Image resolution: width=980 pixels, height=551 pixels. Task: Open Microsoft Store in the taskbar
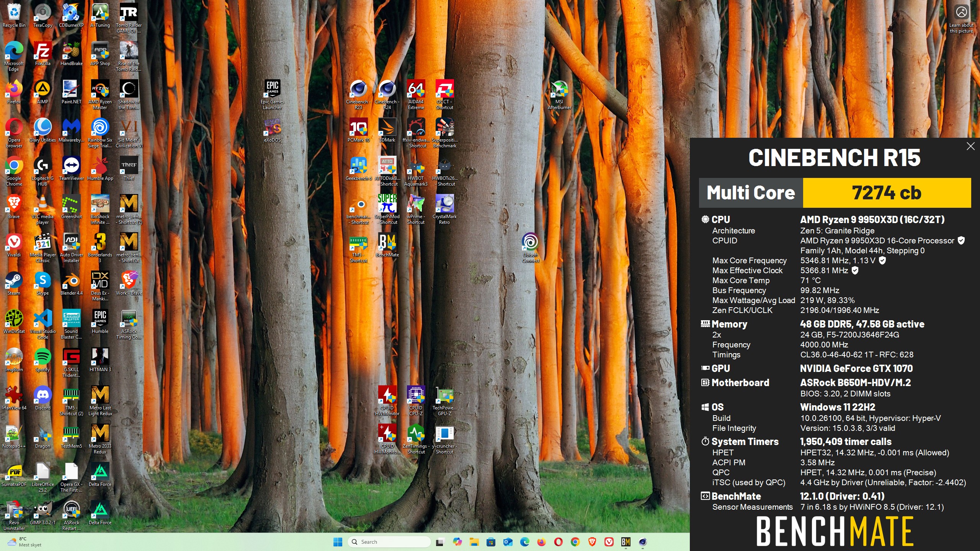[x=491, y=542]
